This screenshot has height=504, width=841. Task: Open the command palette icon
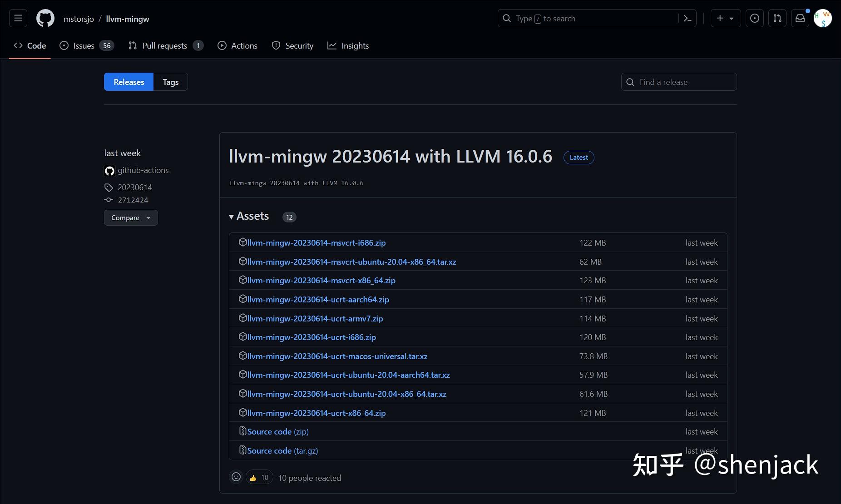point(688,18)
